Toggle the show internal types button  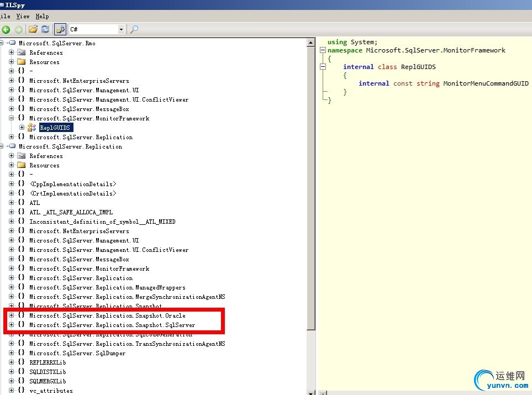60,29
